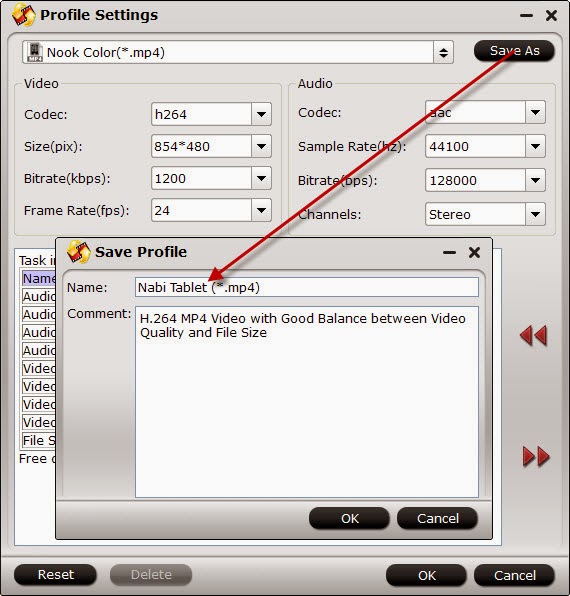Expand the video Size 854*480 dropdown
This screenshot has width=570, height=596.
point(261,146)
